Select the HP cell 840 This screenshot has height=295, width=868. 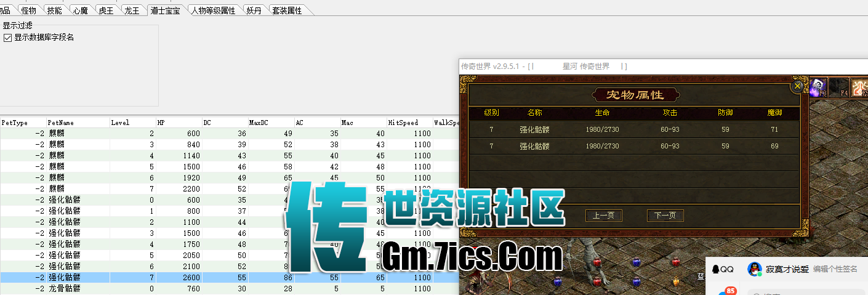pos(179,144)
